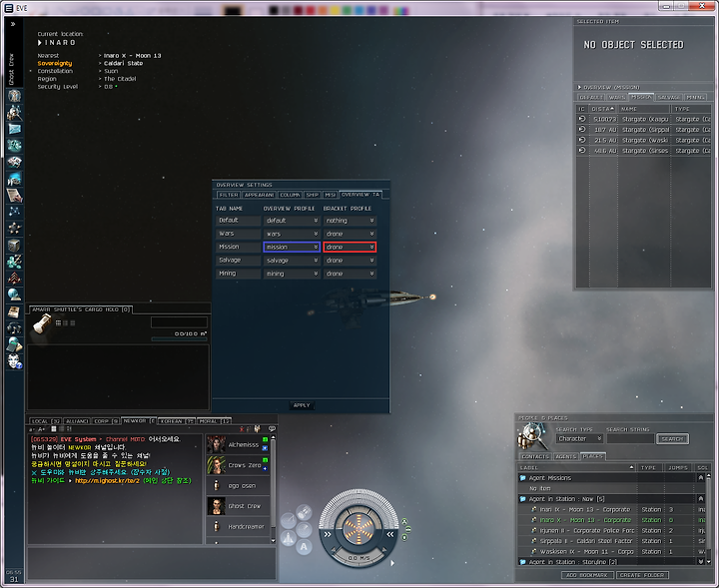Click the Agent Missions folder icon
The width and height of the screenshot is (719, 588).
(522, 478)
